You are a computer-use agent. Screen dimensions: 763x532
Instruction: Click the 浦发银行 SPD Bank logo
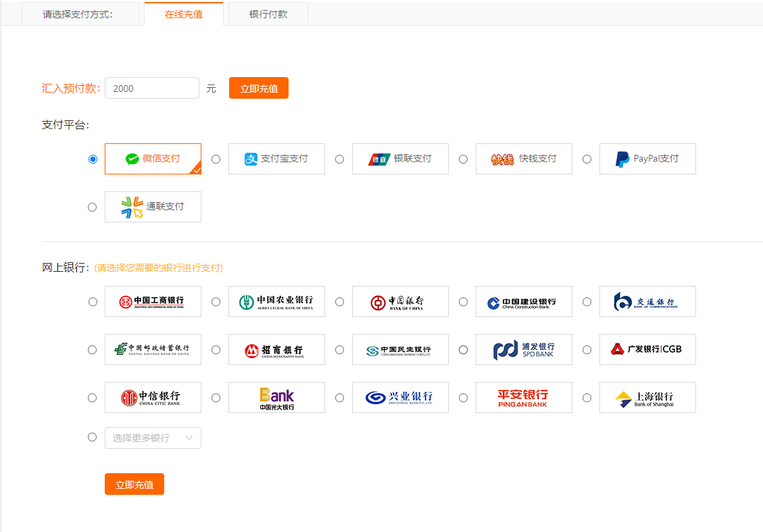coord(524,349)
